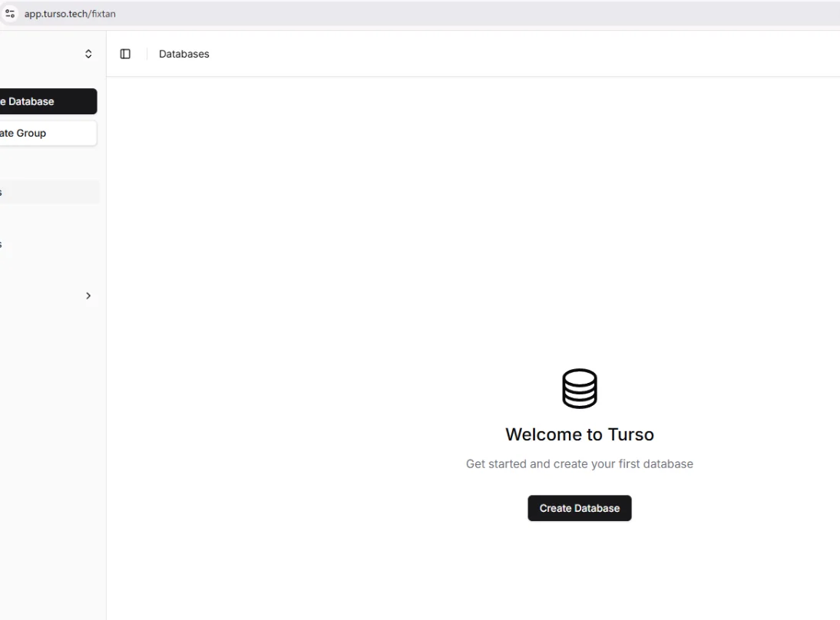
Task: Click the sidebar's right border edge
Action: (106, 384)
